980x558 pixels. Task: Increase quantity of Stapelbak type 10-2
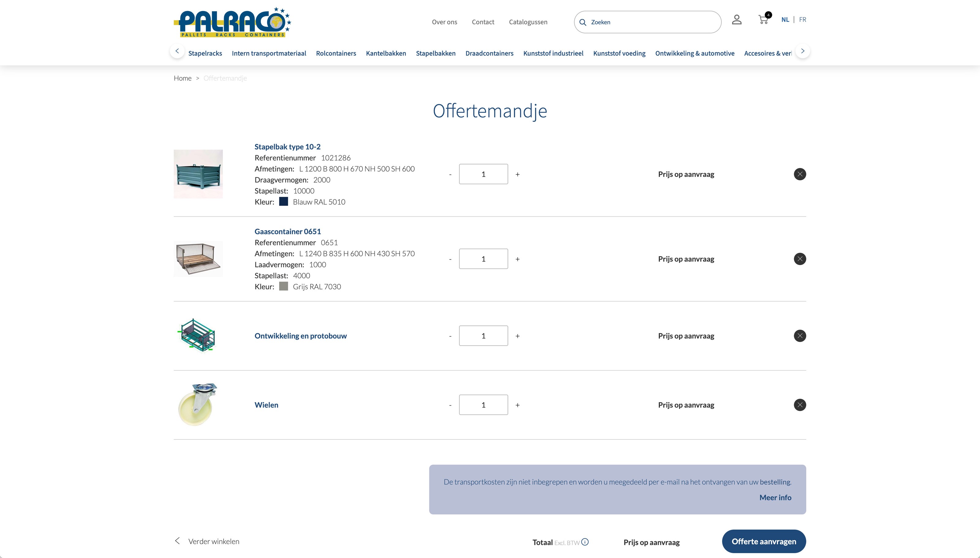[x=517, y=174]
